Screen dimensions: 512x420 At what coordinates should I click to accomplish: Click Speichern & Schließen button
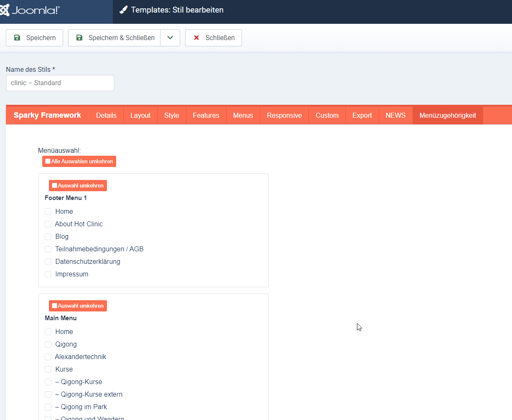115,38
